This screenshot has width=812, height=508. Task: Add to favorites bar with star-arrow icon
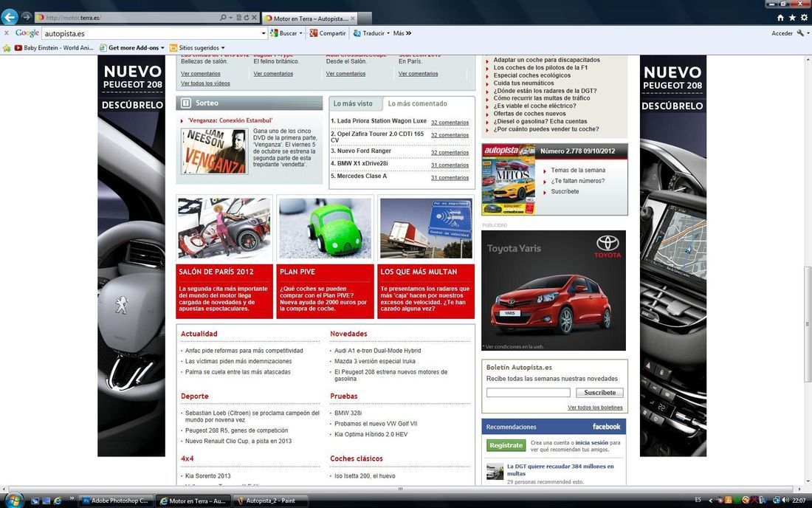(x=7, y=48)
